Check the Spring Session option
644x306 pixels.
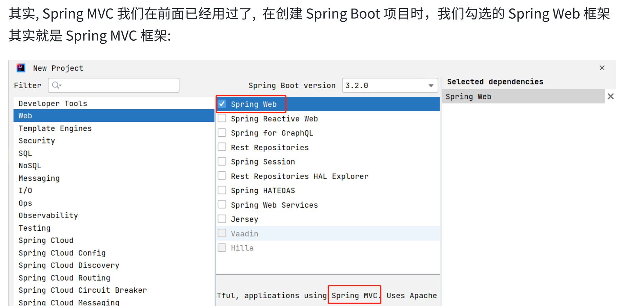click(x=222, y=161)
